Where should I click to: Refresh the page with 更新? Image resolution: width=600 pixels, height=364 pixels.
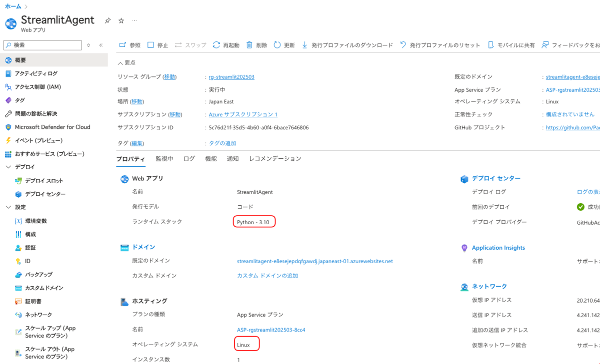tap(284, 45)
